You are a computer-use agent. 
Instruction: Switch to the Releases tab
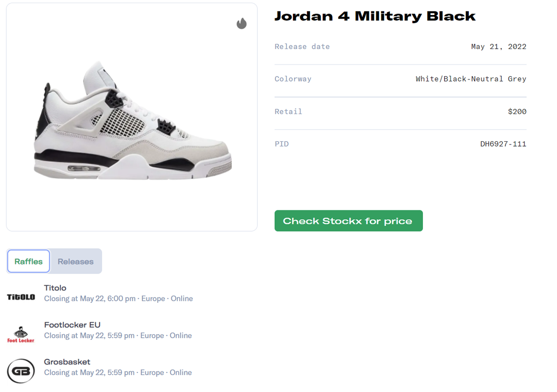pyautogui.click(x=75, y=261)
